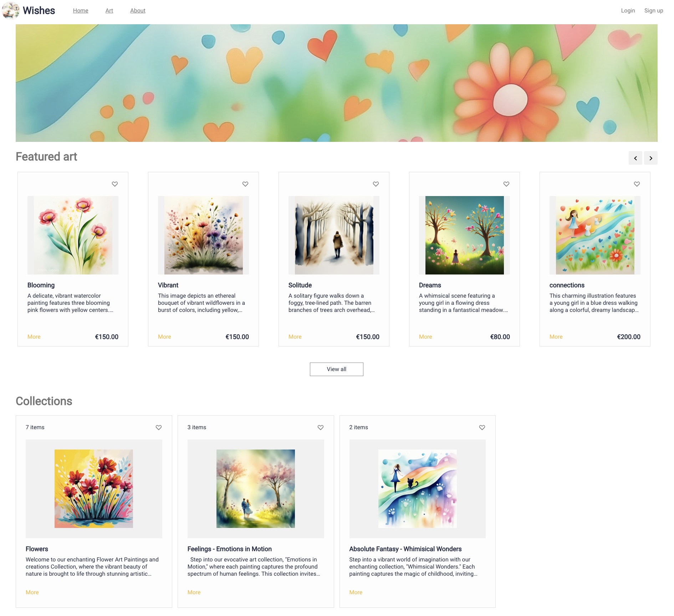Open More link on Solitude card
The image size is (674, 616).
(295, 337)
